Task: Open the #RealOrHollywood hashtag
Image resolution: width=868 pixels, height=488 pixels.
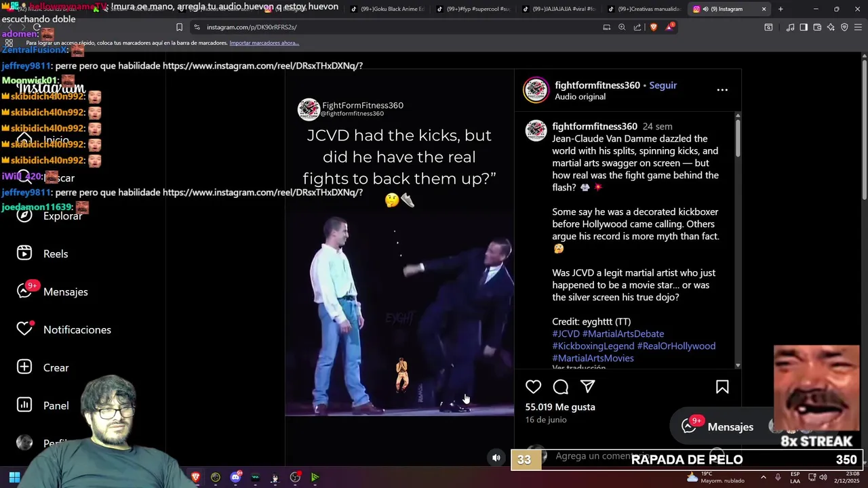Action: click(676, 346)
